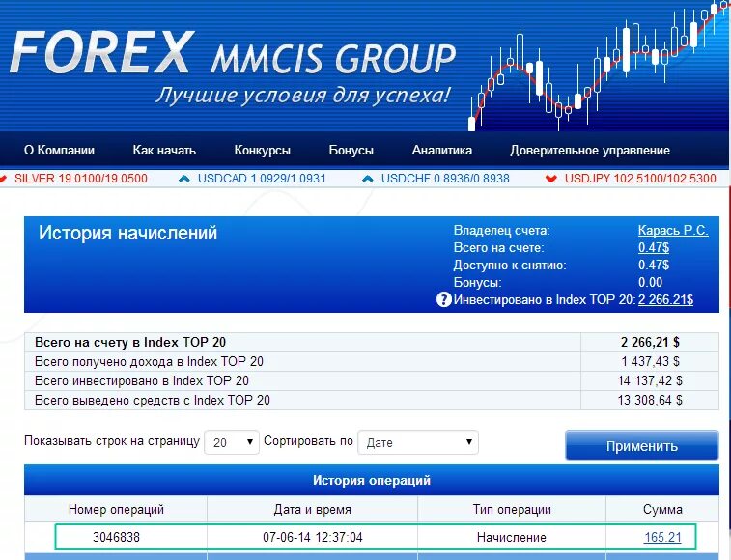The image size is (731, 560).
Task: Click the USDCAD 1.0929/1.0931 quote
Action: pos(262,178)
